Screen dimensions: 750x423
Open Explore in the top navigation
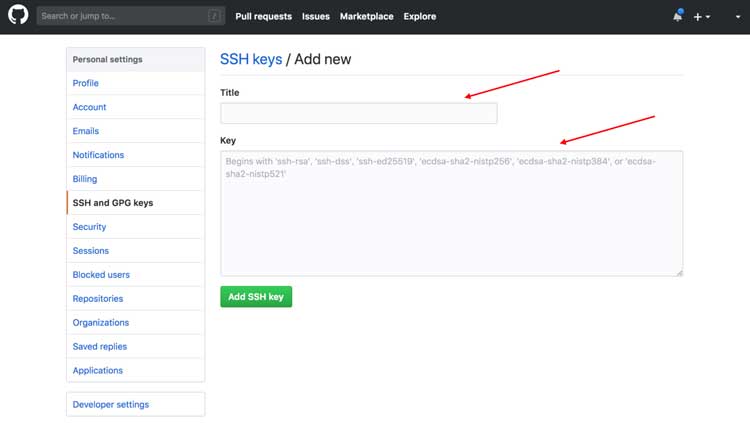point(419,16)
